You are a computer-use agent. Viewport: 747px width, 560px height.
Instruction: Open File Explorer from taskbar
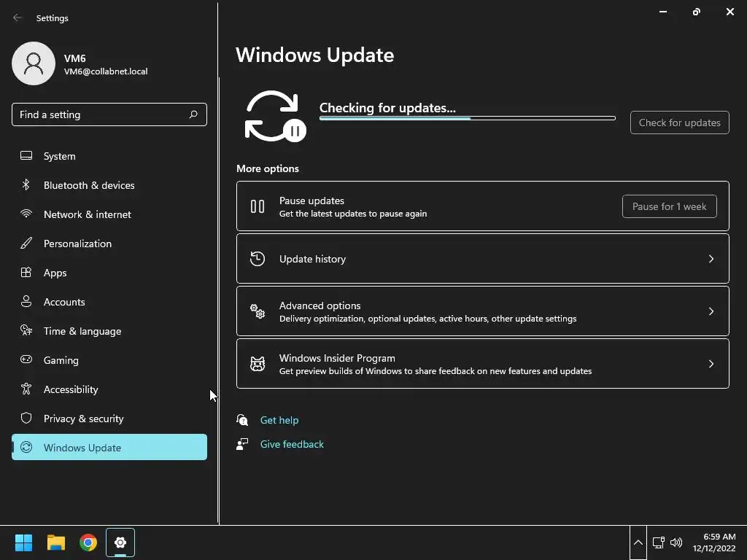tap(55, 542)
